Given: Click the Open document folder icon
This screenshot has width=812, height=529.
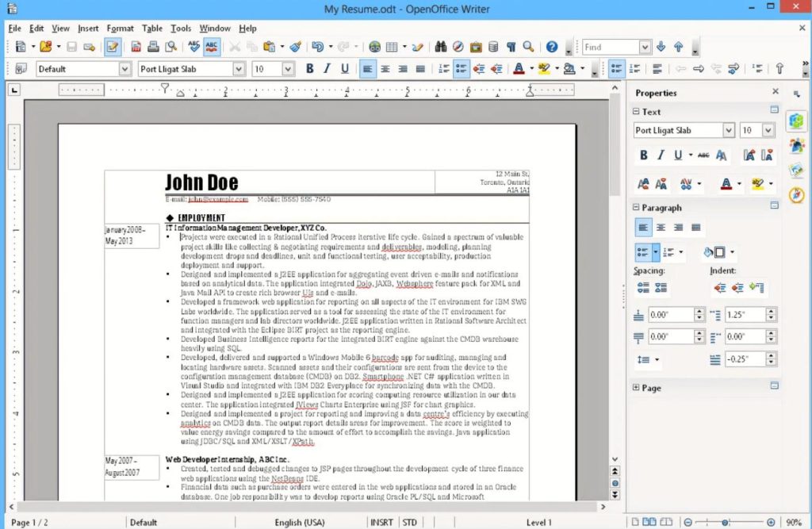Looking at the screenshot, I should (x=45, y=47).
